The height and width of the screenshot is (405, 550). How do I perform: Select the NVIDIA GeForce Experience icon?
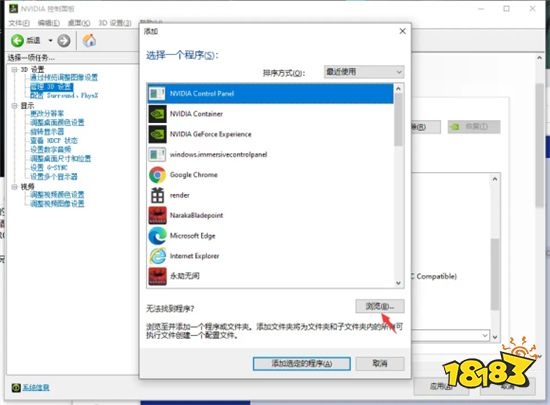[157, 134]
